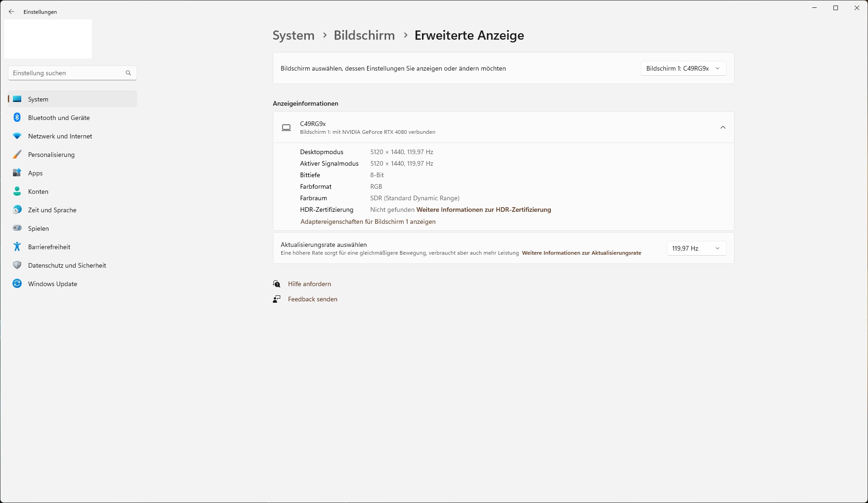This screenshot has height=503, width=868.
Task: Click the back arrow in Einstellungen title bar
Action: pyautogui.click(x=12, y=12)
